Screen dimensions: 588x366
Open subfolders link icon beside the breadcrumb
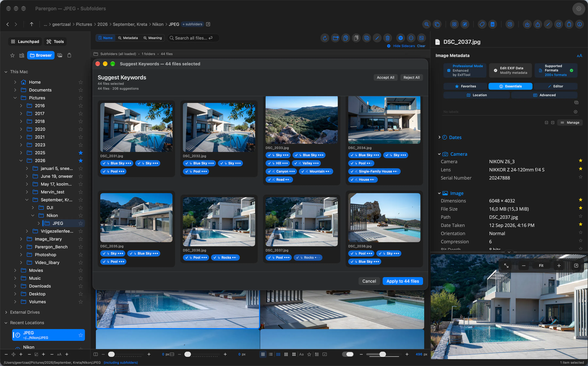click(208, 24)
